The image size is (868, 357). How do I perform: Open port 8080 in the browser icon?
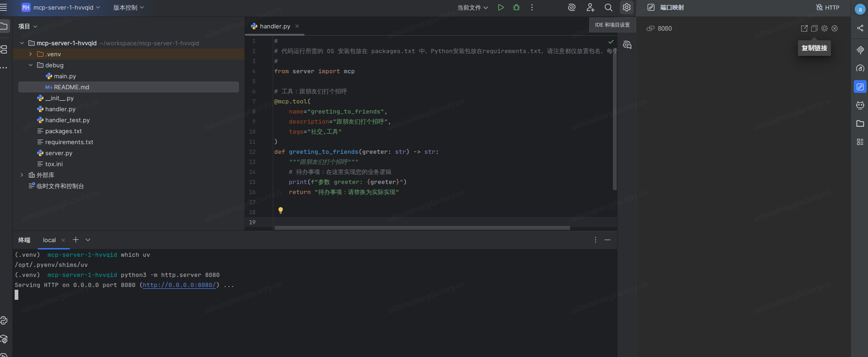804,28
